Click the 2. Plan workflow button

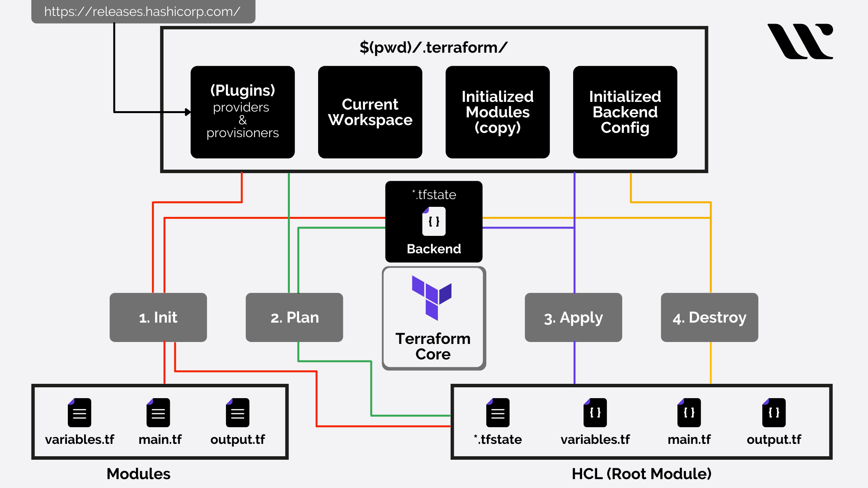pos(291,316)
